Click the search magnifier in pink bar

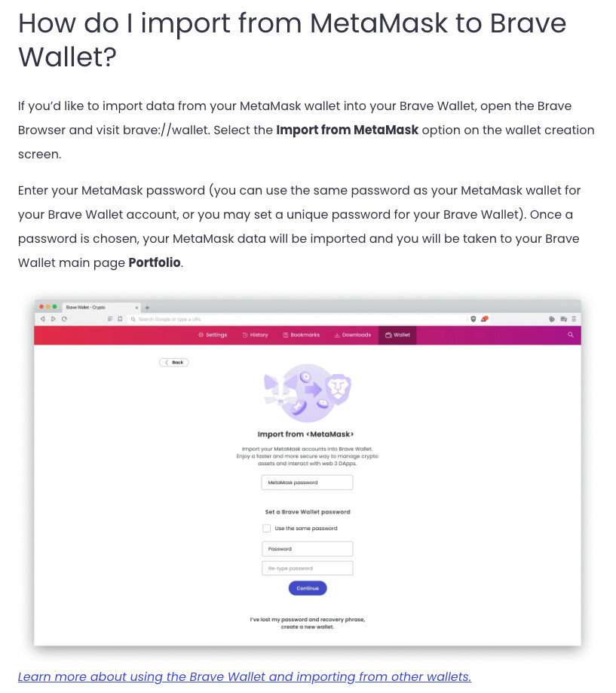pos(571,335)
